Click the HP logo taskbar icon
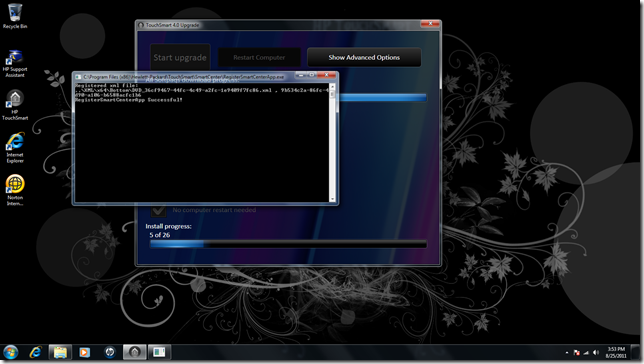The image size is (644, 364). (x=110, y=352)
